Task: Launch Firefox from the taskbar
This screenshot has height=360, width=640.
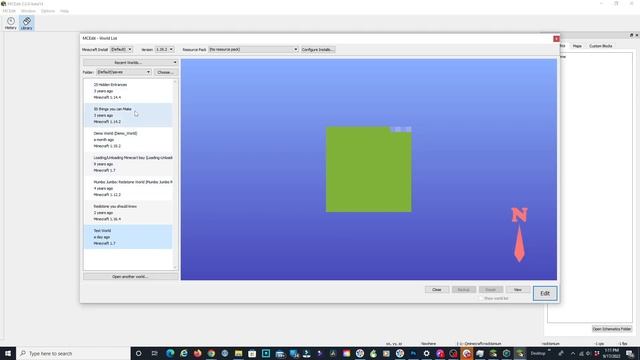Action: (198, 353)
